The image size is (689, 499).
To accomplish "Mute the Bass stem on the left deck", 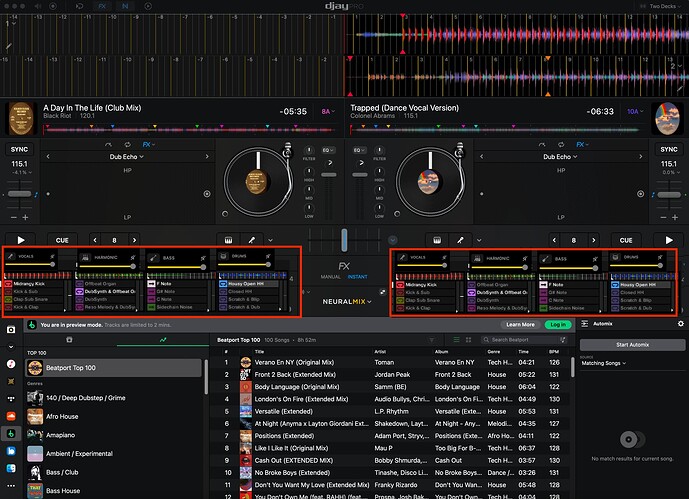I will click(x=203, y=258).
